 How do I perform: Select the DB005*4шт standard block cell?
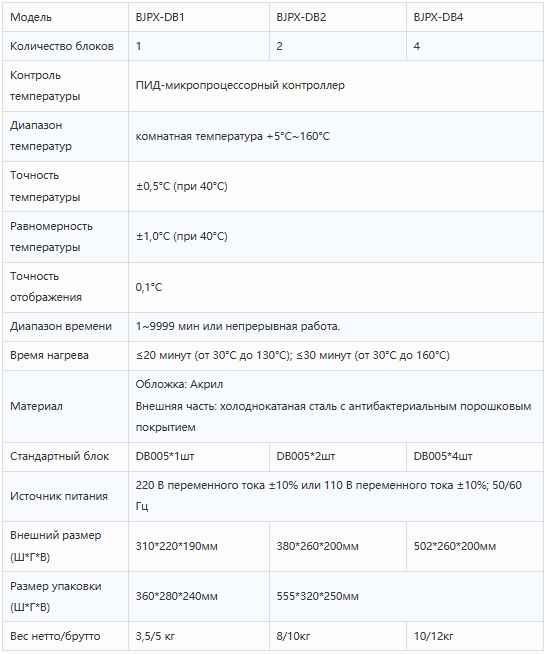click(x=475, y=456)
